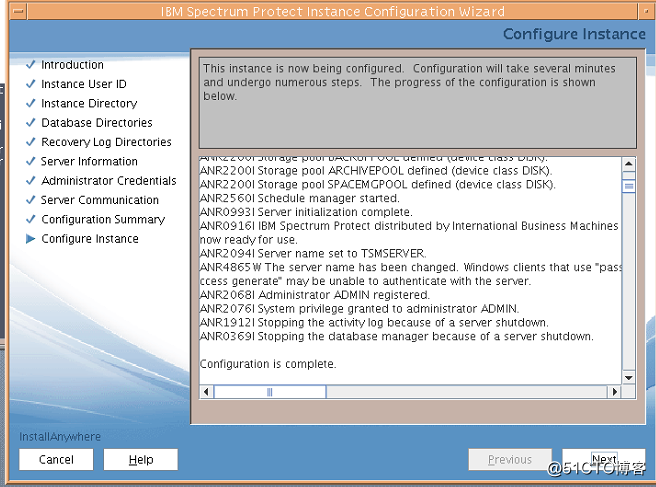Viewport: 656px width, 487px height.
Task: Click the 'ANR2560I Schedule manager started' line
Action: click(300, 198)
